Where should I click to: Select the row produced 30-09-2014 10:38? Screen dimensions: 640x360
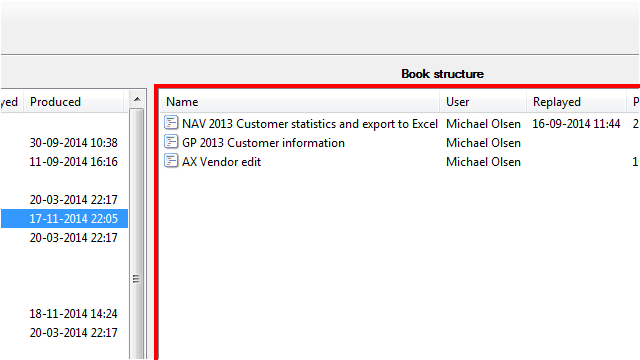(x=64, y=143)
